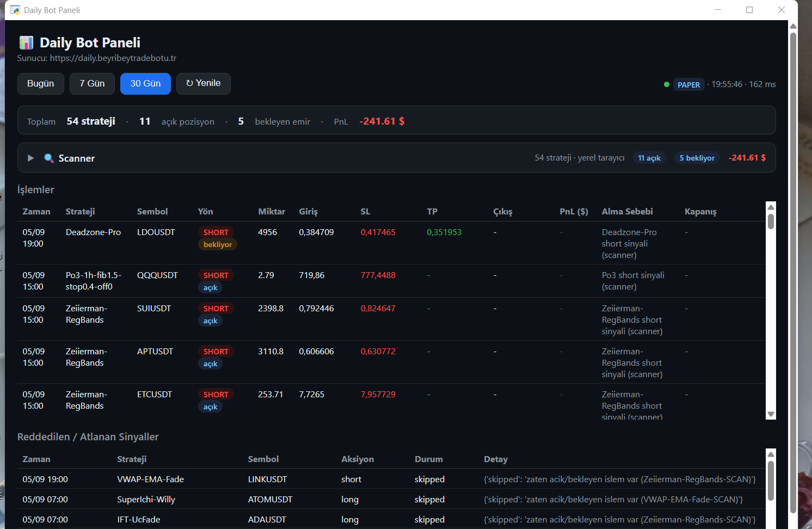Click the PAPER mode badge

click(688, 84)
